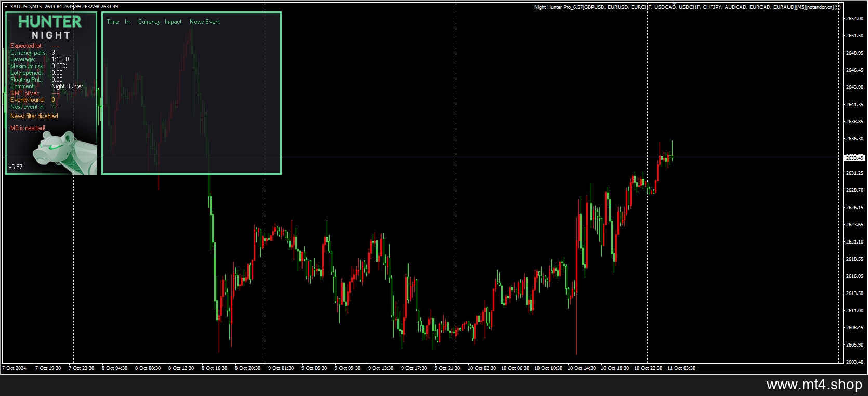Click the '7 Oct 2024' time axis label
This screenshot has height=396, width=868.
tap(14, 368)
